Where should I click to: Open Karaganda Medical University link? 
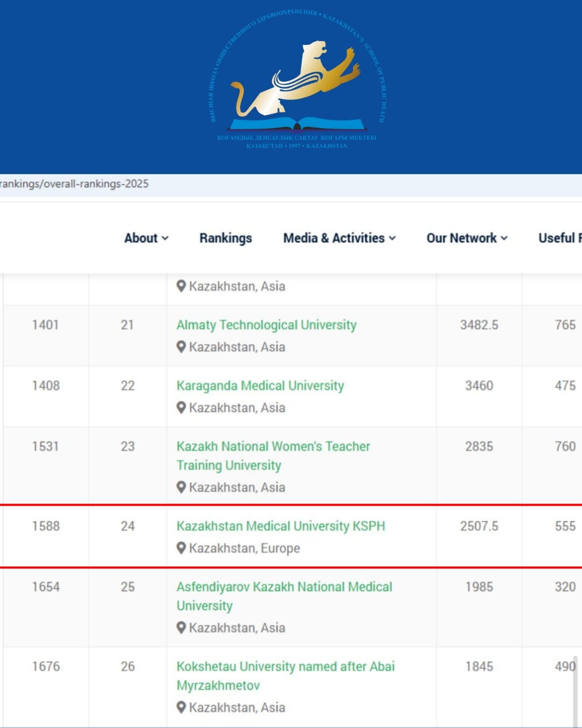(x=260, y=386)
